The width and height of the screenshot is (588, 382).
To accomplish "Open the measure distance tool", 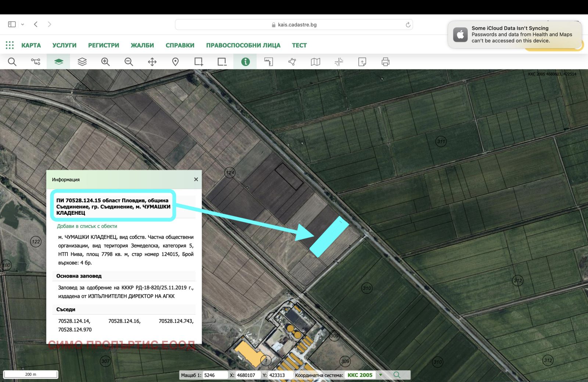I will tap(269, 62).
